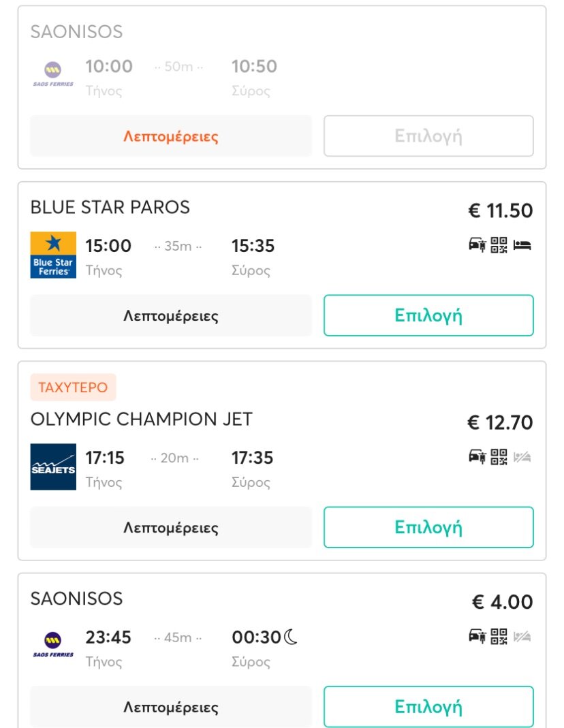Click the Seajets company logo
The width and height of the screenshot is (564, 728).
click(x=53, y=467)
